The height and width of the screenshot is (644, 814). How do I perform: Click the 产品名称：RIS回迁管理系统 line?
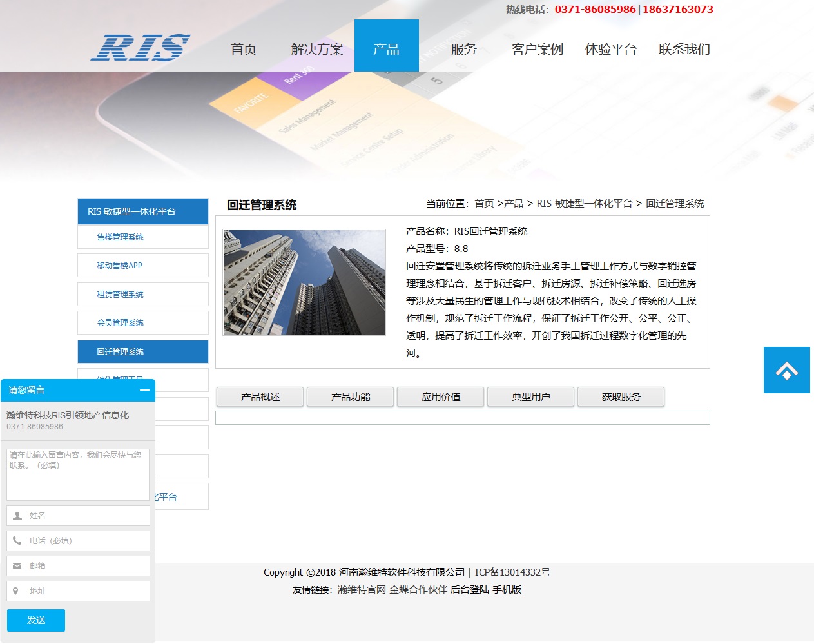click(467, 231)
